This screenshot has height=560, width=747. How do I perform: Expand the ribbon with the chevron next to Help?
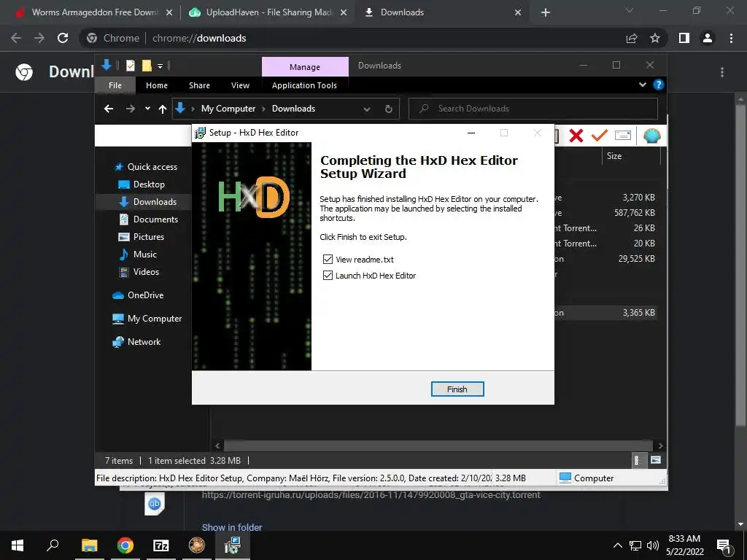point(643,85)
